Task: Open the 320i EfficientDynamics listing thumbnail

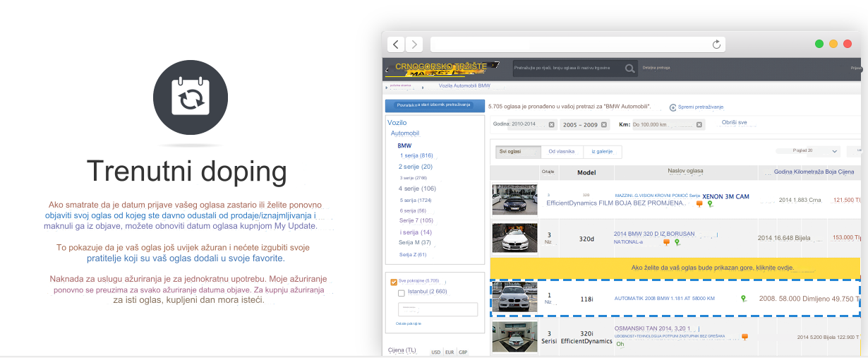Action: pyautogui.click(x=514, y=337)
